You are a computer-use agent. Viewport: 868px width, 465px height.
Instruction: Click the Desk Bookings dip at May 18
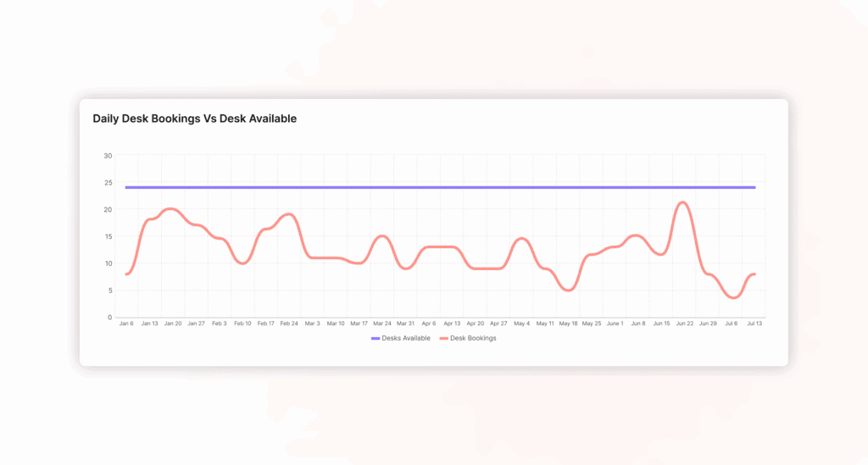569,290
